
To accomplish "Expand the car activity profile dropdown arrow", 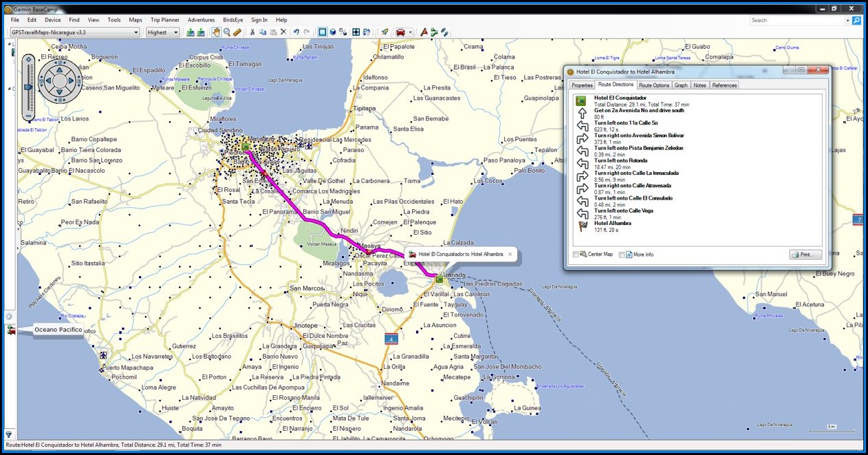I will (411, 32).
